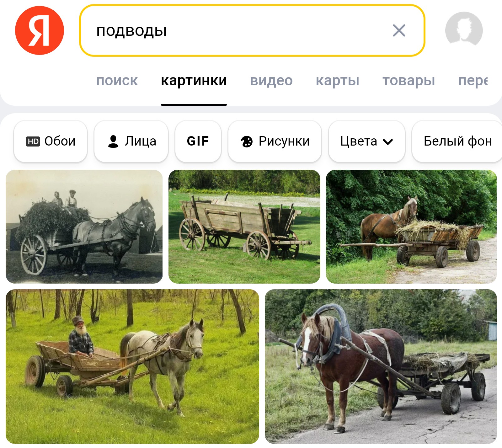Toggle the Белый фон filter
502x448 pixels.
(x=457, y=141)
